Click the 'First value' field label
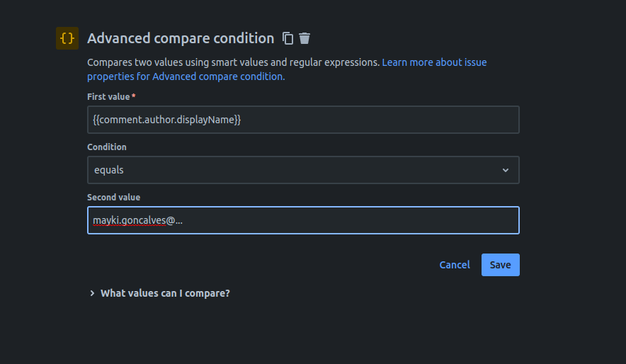This screenshot has height=364, width=626. [x=108, y=96]
